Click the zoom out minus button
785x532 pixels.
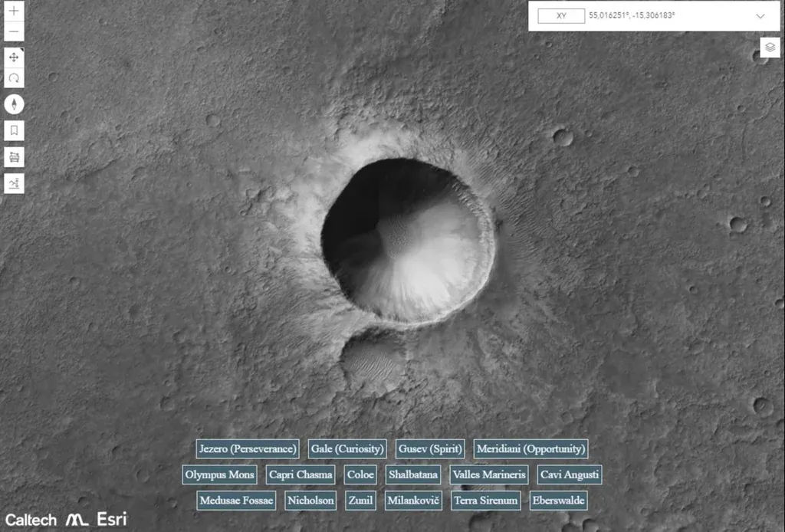click(14, 32)
